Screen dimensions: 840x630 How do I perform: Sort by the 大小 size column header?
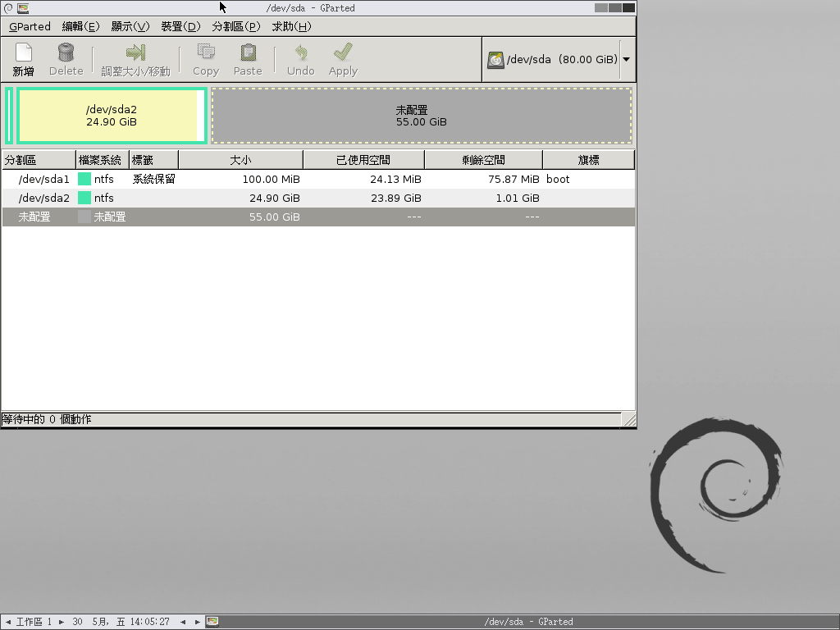click(240, 160)
